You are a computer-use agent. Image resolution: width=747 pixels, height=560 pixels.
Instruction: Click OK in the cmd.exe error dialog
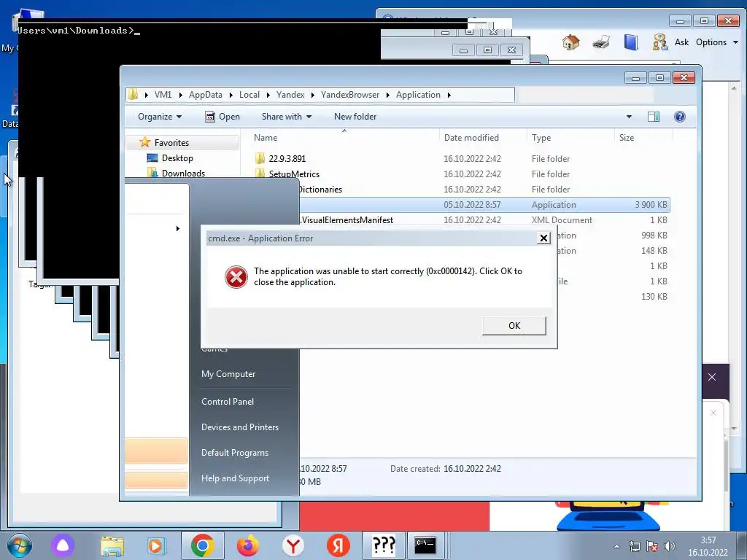click(x=514, y=326)
